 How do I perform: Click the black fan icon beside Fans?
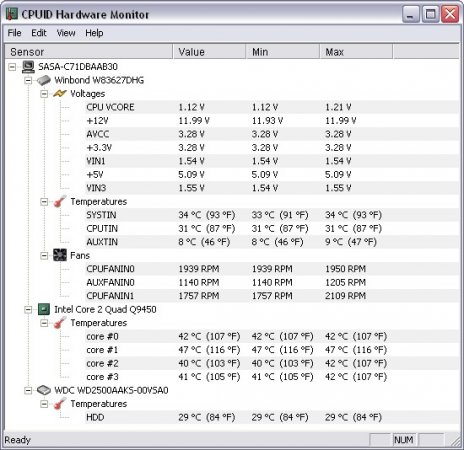60,255
